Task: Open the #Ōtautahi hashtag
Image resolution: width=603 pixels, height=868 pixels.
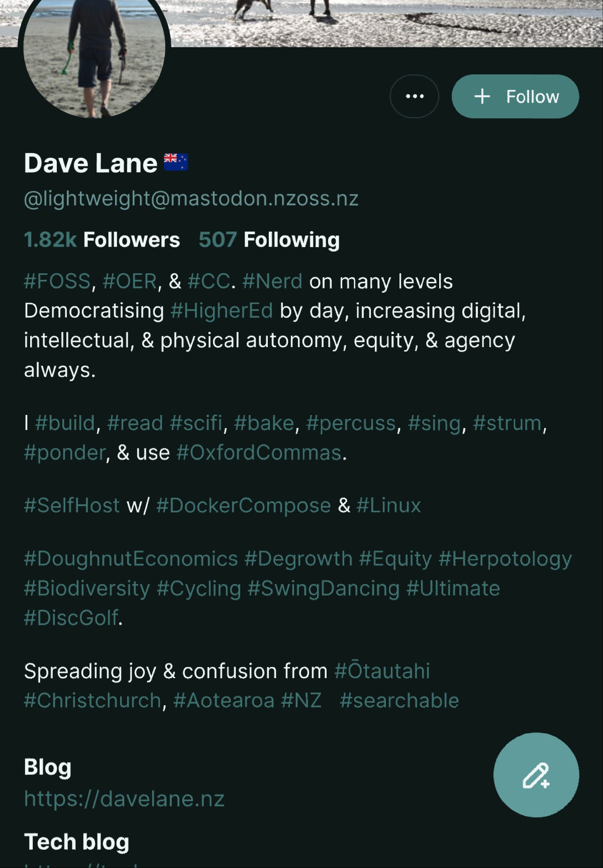Action: point(382,671)
